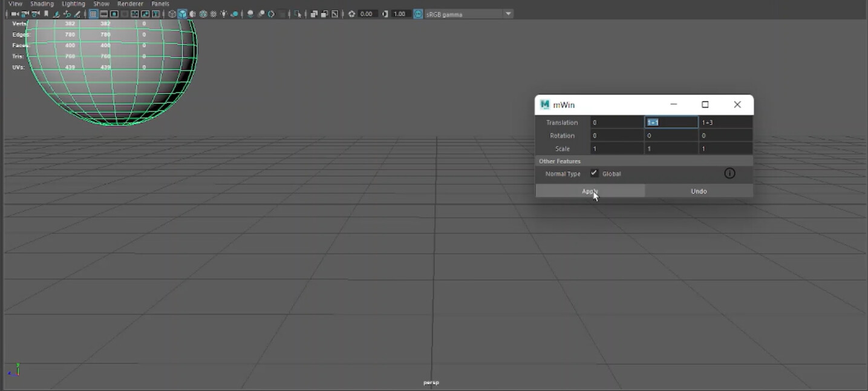The image size is (868, 391).
Task: Toggle the exposure control icon
Action: (351, 13)
